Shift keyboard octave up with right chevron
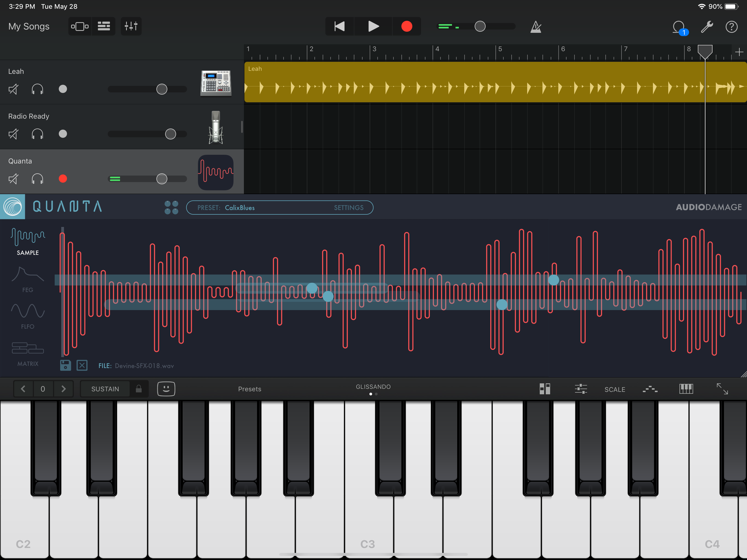 (x=63, y=389)
